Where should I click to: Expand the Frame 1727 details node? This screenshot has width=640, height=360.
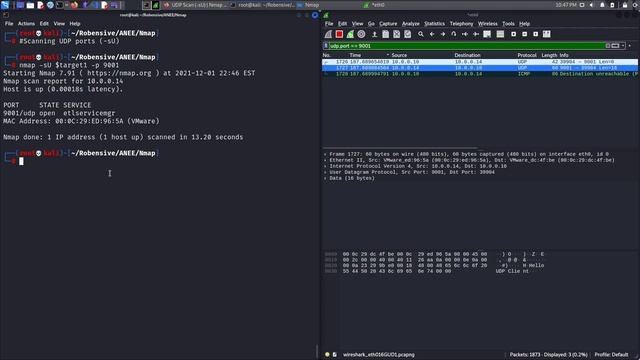(x=325, y=154)
